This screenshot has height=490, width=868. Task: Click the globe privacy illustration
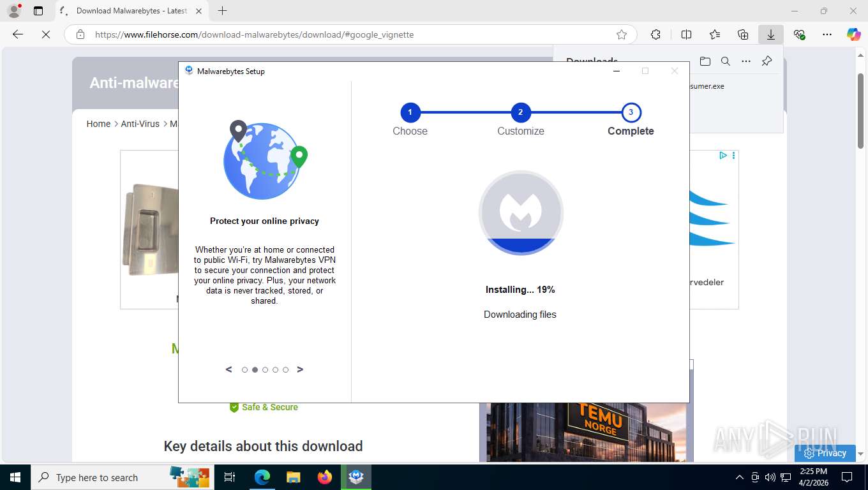pyautogui.click(x=265, y=160)
